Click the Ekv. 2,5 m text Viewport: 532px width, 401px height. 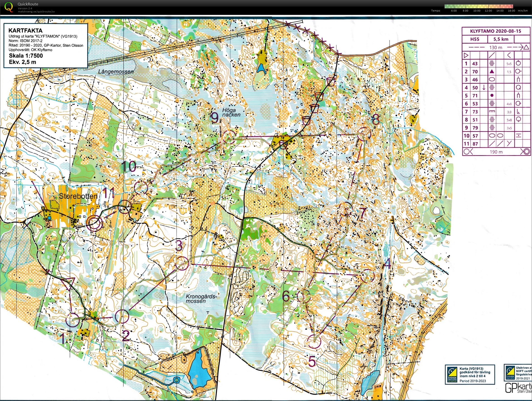(23, 62)
